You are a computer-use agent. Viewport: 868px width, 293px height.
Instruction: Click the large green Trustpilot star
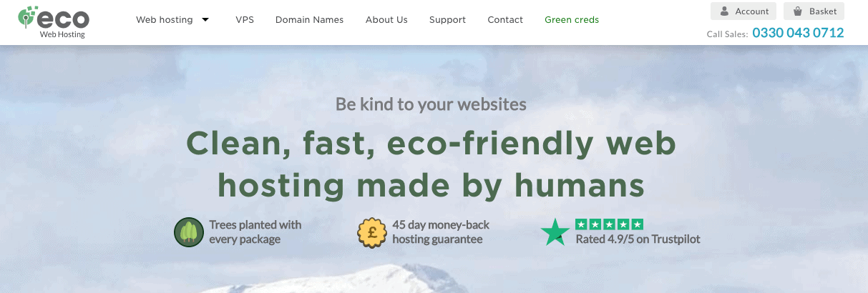point(555,232)
